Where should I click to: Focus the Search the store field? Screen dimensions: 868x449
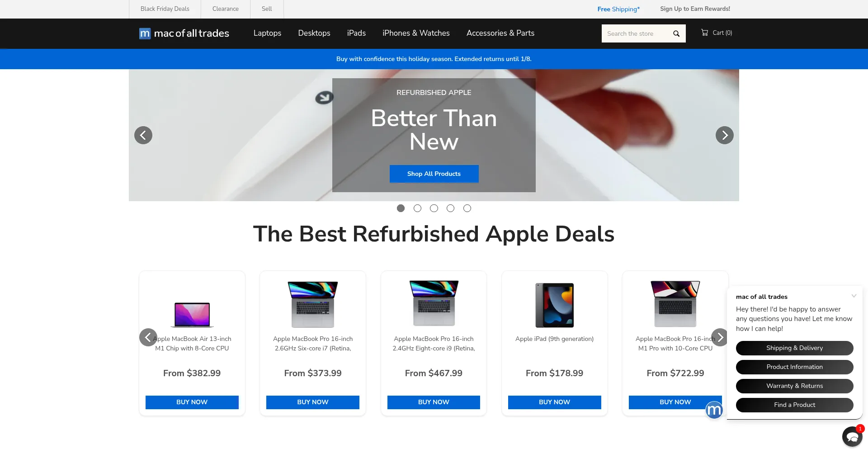click(x=635, y=33)
